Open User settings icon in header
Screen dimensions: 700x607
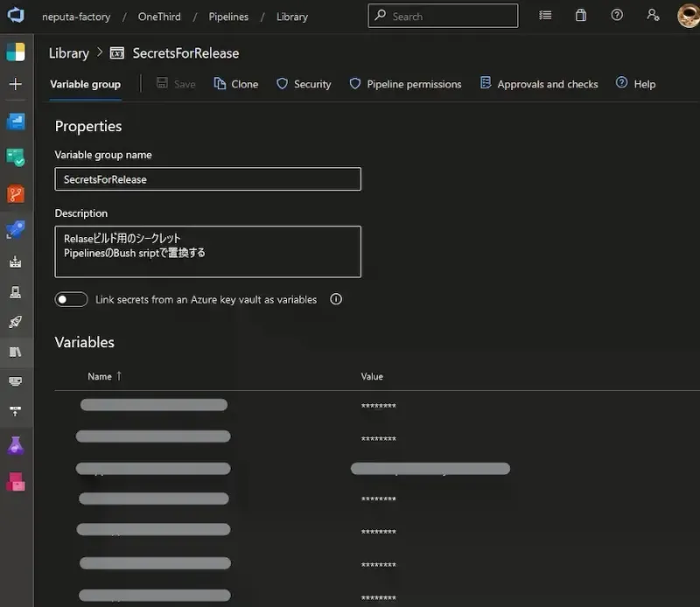point(653,16)
